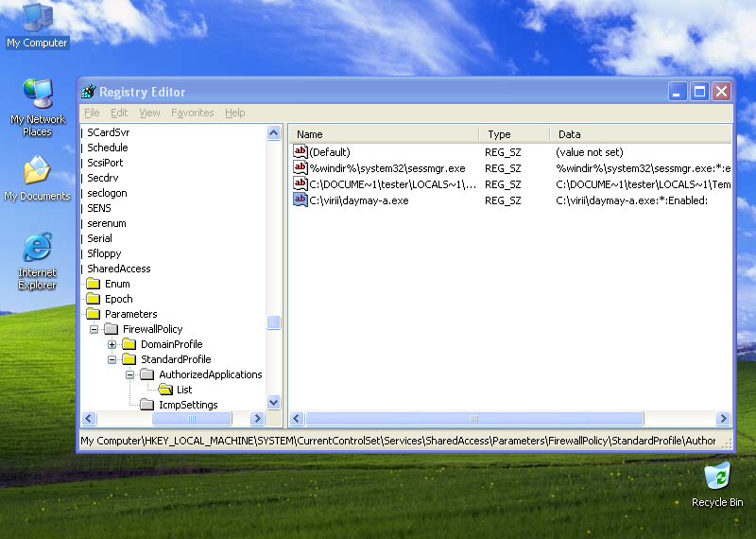This screenshot has width=756, height=539.
Task: Click tree pane scroll left arrow
Action: click(x=89, y=418)
